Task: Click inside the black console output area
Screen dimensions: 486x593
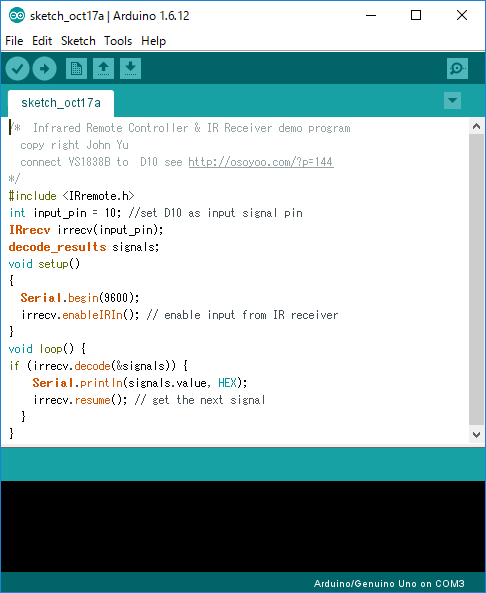Action: pyautogui.click(x=243, y=526)
